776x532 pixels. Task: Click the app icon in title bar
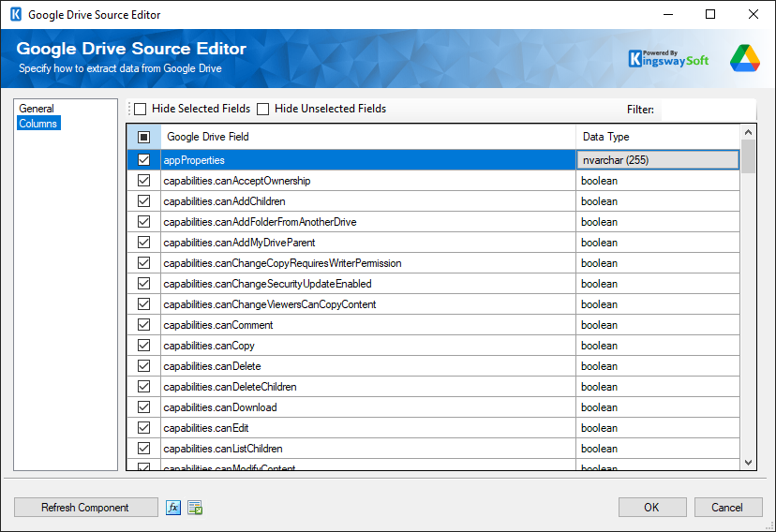coord(16,14)
